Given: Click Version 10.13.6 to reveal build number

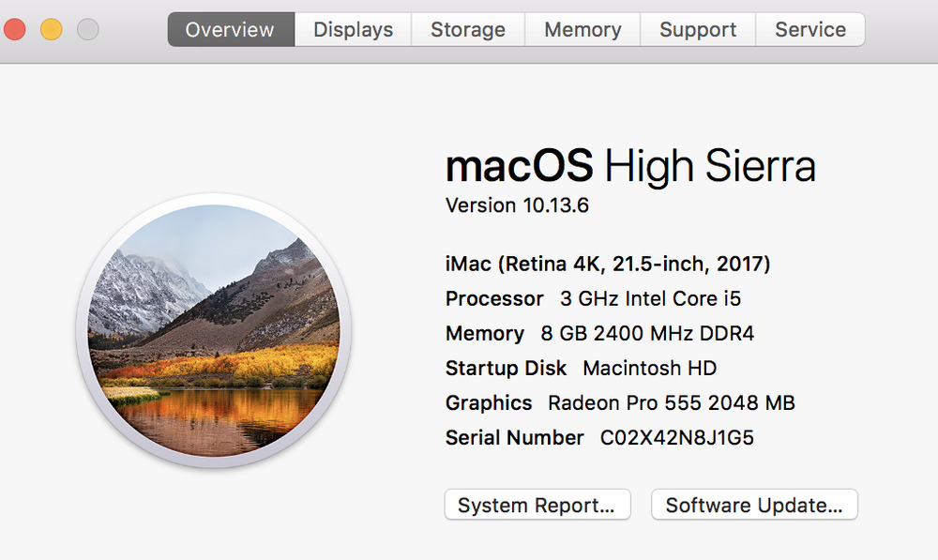Looking at the screenshot, I should (x=517, y=205).
